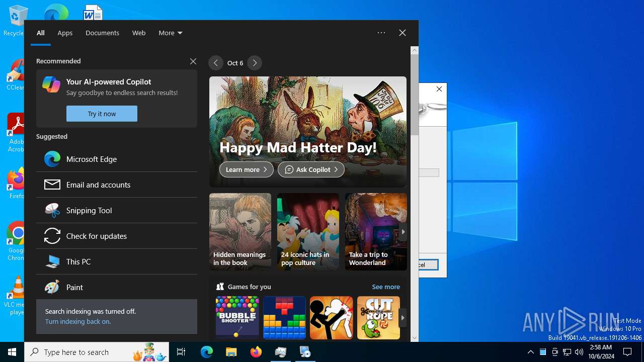Open the volume icon in system tray
This screenshot has width=644, height=362.
pos(579,352)
